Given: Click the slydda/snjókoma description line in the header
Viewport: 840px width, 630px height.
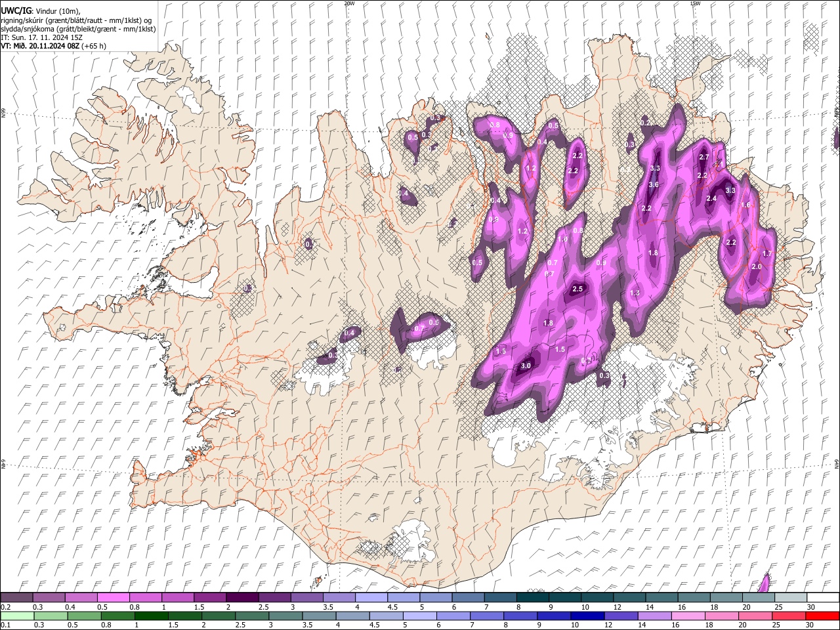Looking at the screenshot, I should tap(78, 29).
